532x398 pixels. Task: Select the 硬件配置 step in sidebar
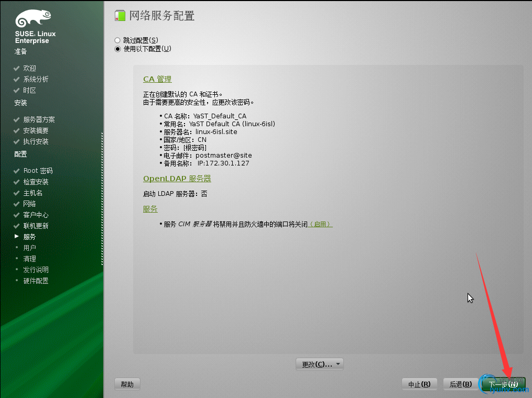36,281
